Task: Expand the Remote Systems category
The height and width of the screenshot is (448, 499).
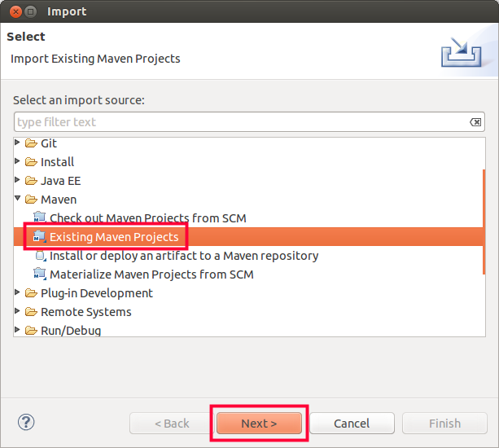Action: pos(18,312)
